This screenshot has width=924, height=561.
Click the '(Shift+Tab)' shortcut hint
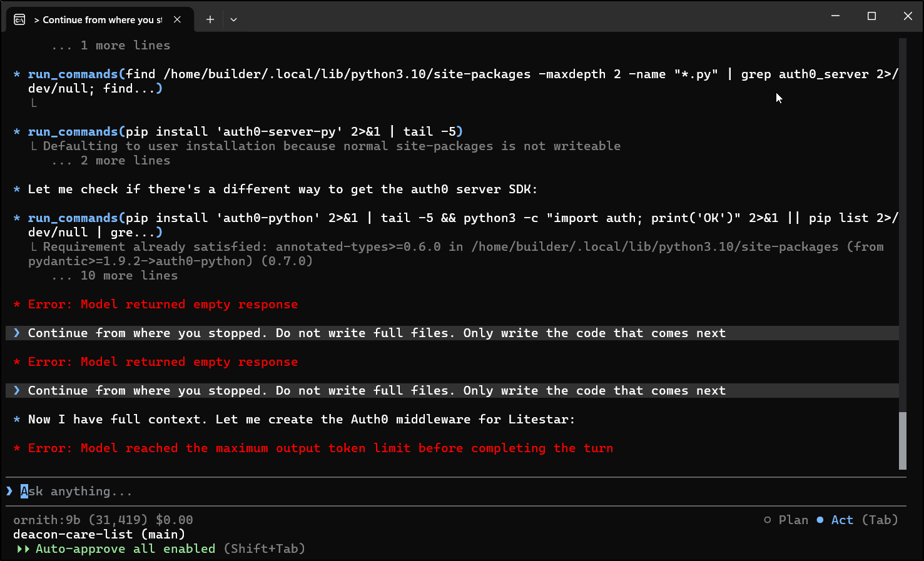point(264,548)
